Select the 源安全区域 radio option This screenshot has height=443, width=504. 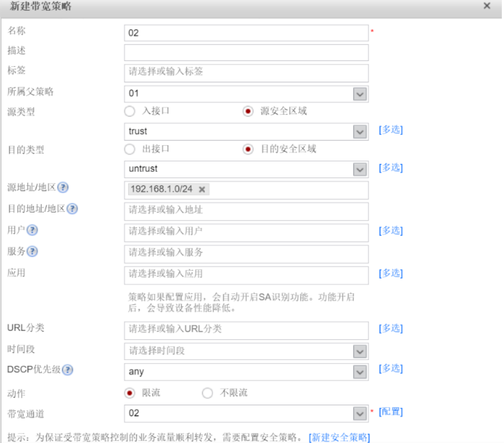pos(248,111)
